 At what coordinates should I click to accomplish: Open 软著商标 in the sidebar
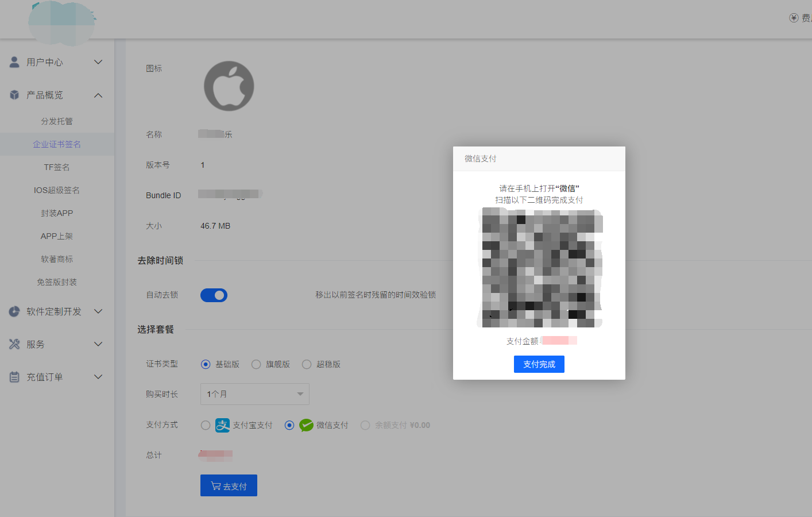[x=57, y=259]
